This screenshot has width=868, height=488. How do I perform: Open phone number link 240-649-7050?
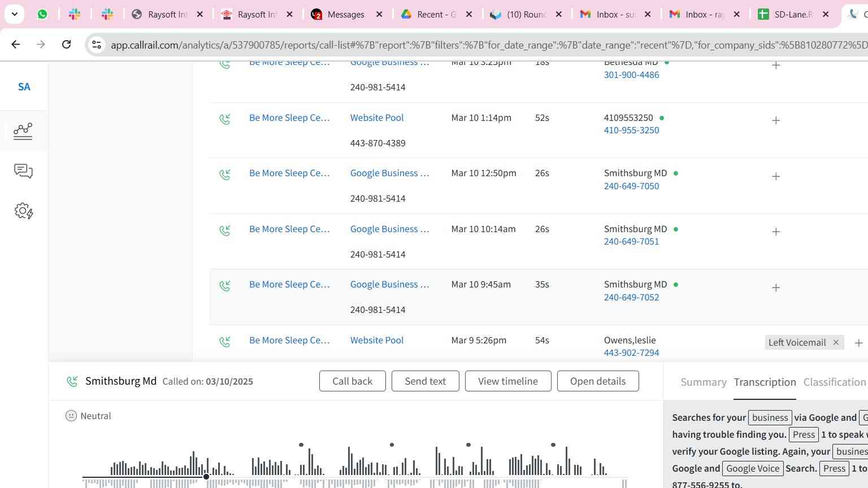(x=631, y=186)
